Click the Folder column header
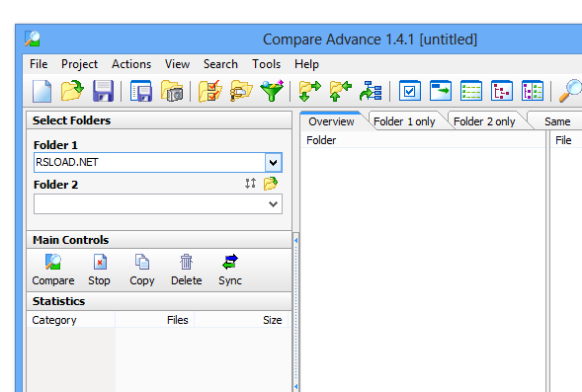 [x=423, y=140]
